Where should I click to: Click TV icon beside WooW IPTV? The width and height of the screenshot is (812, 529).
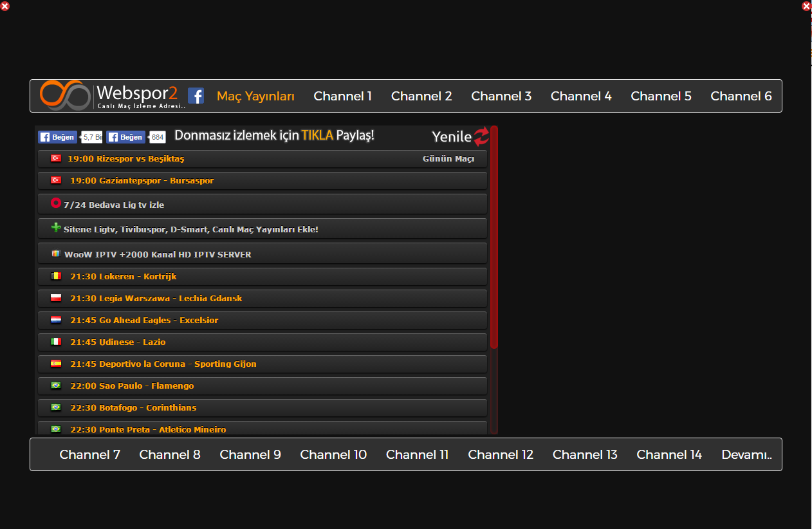pyautogui.click(x=56, y=254)
